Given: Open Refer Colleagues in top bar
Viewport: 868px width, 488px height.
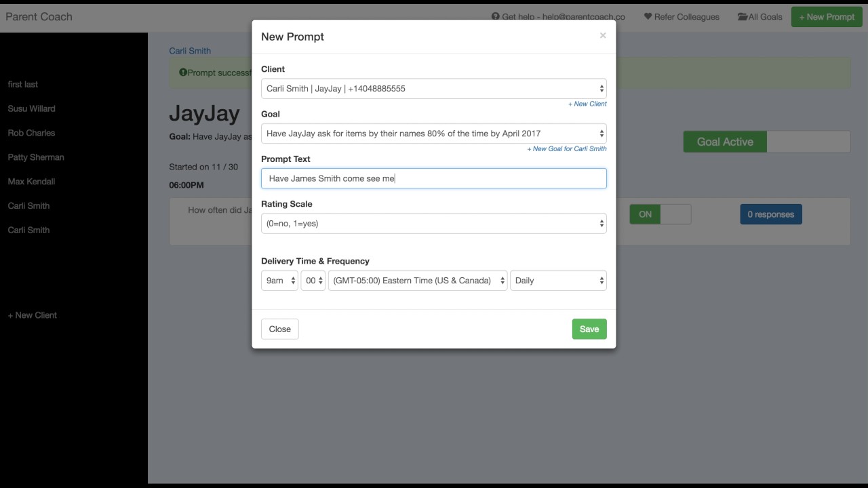Looking at the screenshot, I should click(682, 17).
